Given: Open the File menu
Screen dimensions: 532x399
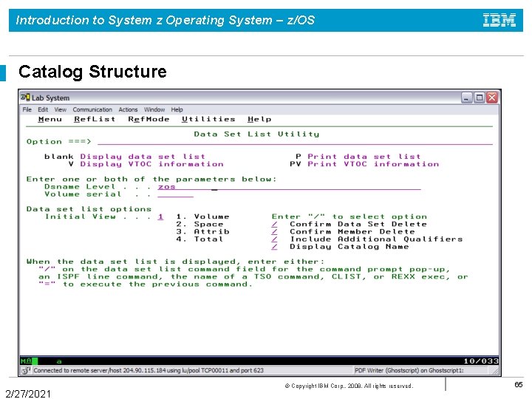Looking at the screenshot, I should coord(27,109).
